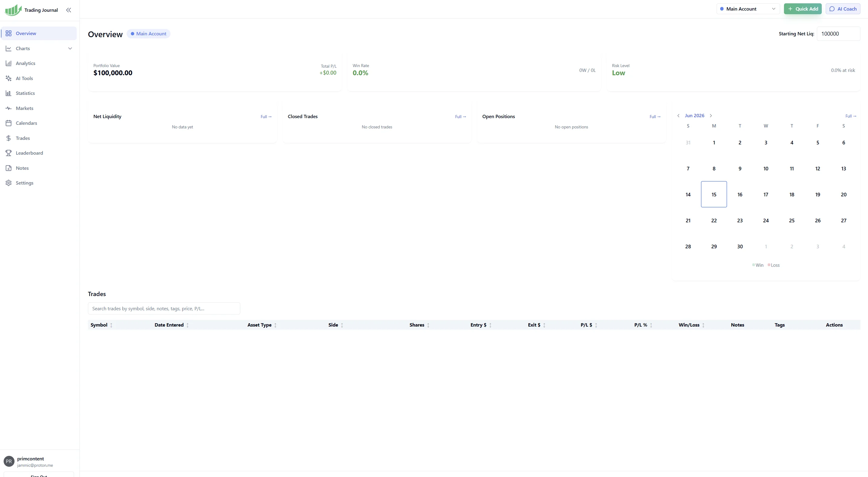The image size is (868, 477).
Task: Go to the Markets page
Action: point(39,108)
